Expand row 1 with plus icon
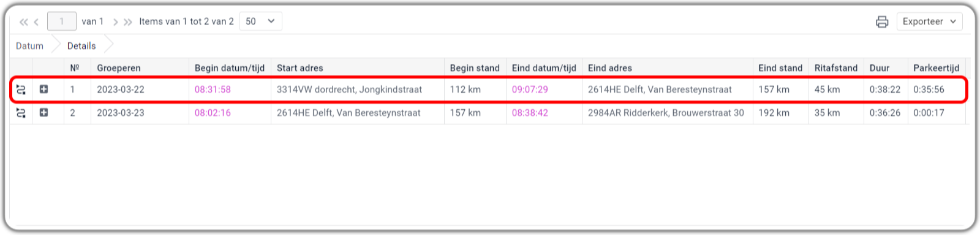 click(x=43, y=89)
